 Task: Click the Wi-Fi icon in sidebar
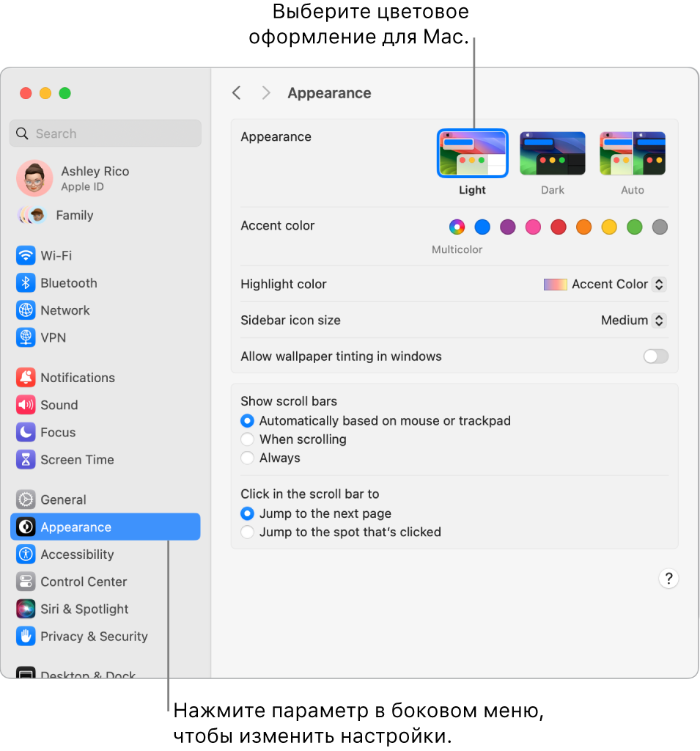point(26,255)
